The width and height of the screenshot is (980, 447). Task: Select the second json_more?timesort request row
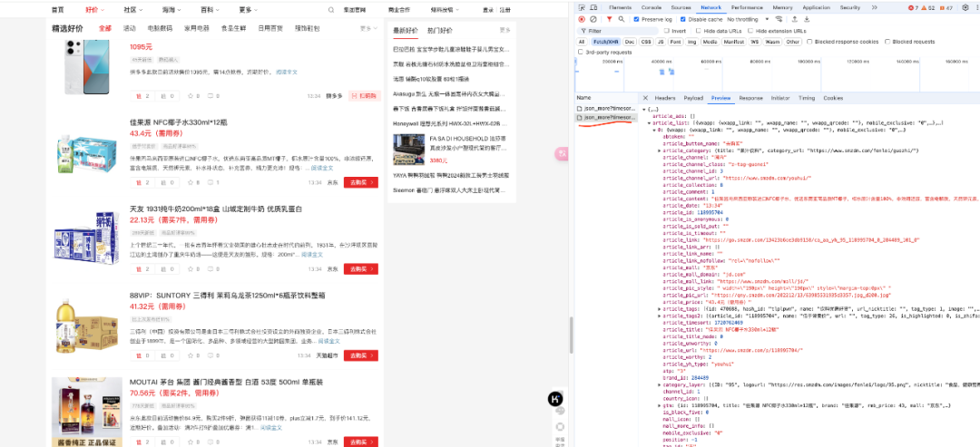pos(607,117)
